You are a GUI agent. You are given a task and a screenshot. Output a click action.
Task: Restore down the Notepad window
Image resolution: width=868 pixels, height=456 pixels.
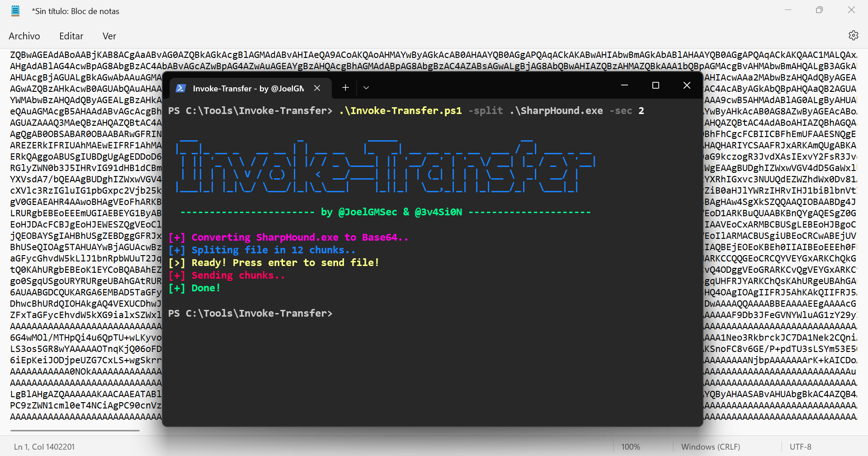[819, 10]
